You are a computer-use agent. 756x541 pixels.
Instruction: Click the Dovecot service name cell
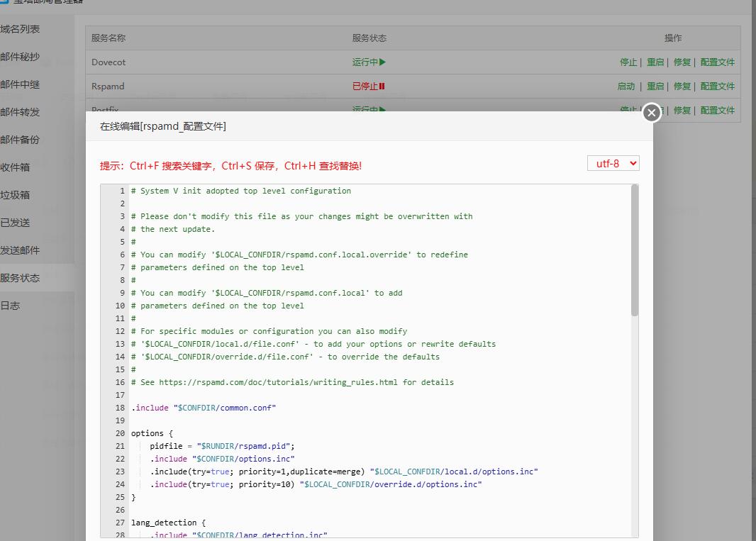pyautogui.click(x=109, y=62)
